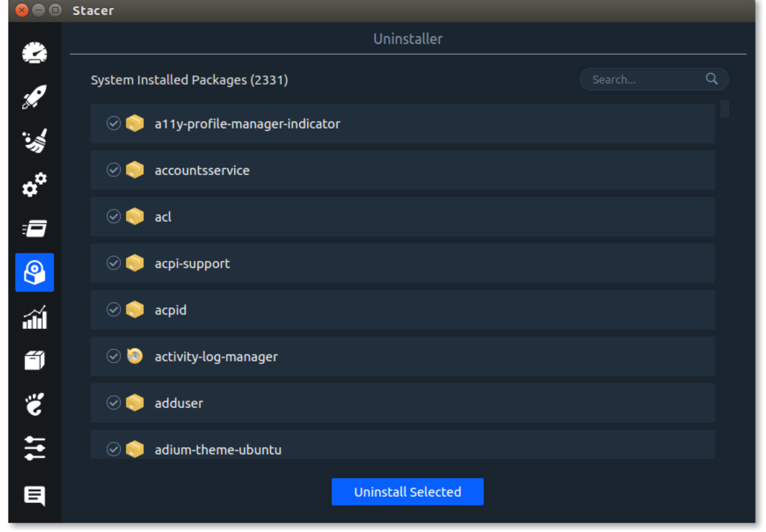Click package icon for adduser
This screenshot has height=532, width=766.
coord(135,403)
